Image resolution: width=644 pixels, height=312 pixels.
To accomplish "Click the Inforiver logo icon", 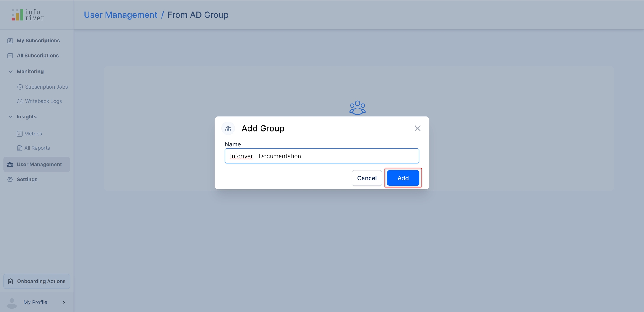I will (17, 15).
